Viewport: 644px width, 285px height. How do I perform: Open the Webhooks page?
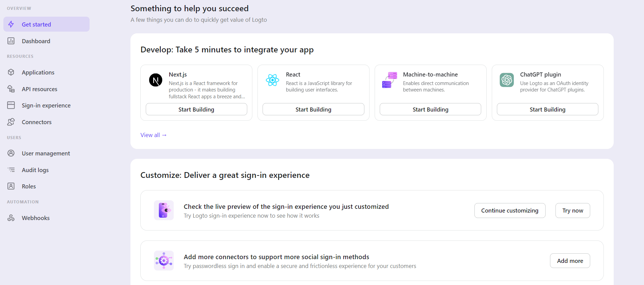pyautogui.click(x=46, y=218)
